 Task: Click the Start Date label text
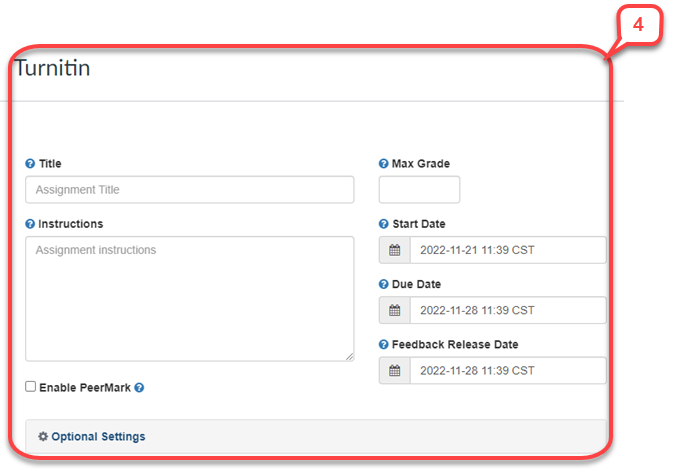pos(419,224)
